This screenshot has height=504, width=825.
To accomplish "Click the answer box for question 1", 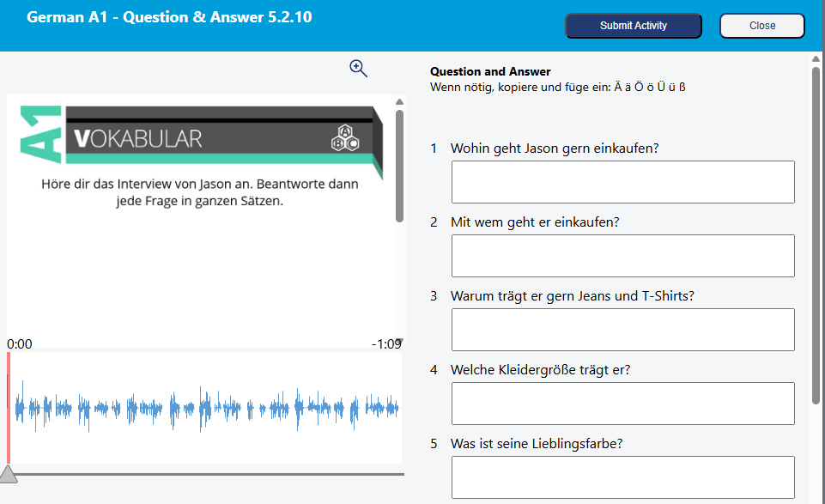I will 622,182.
